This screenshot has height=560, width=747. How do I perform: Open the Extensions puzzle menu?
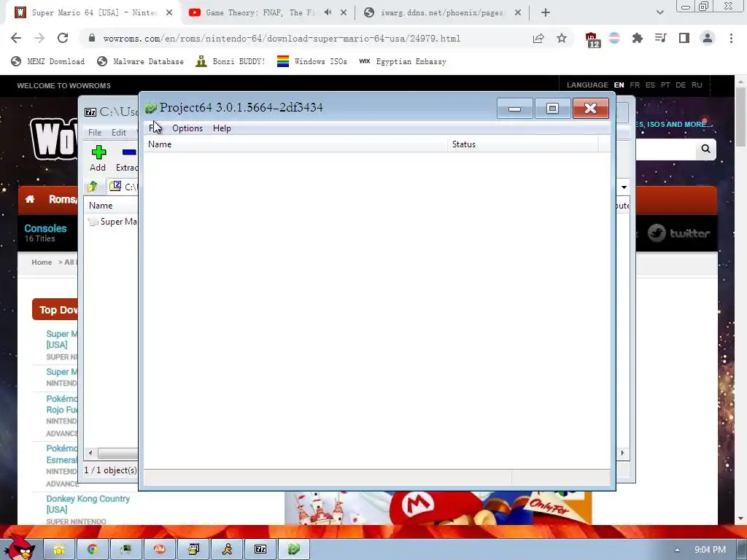pos(637,38)
